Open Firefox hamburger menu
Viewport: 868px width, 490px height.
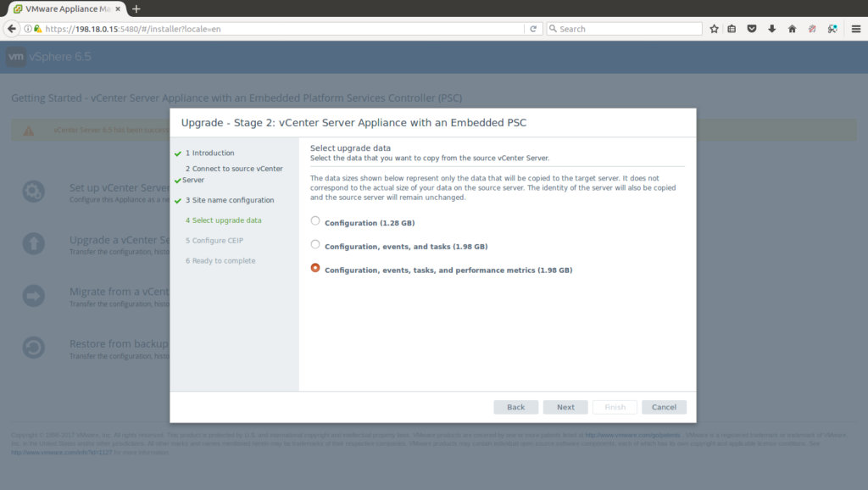856,29
